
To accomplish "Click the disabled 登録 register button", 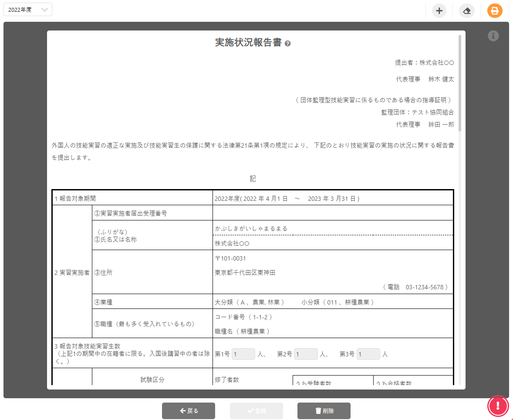I will [x=256, y=410].
